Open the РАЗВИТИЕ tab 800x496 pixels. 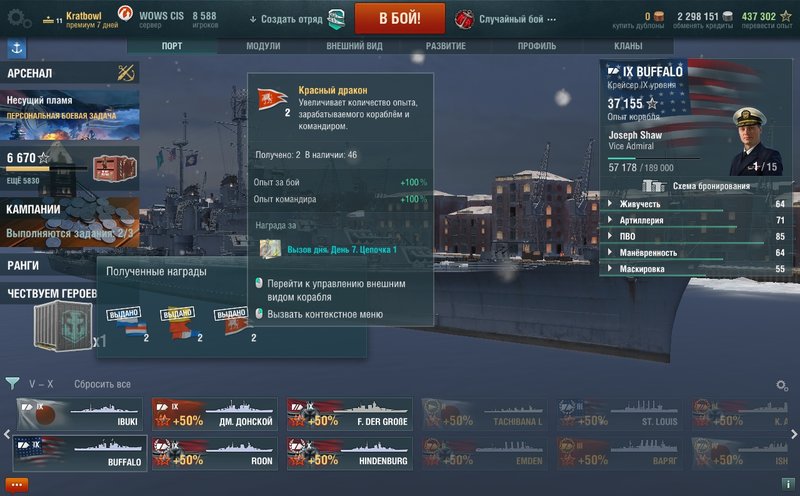point(446,46)
